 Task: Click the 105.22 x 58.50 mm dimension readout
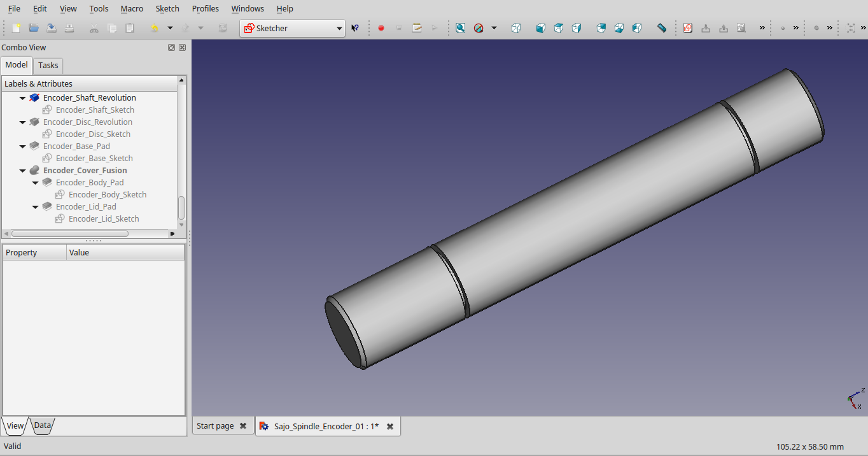pyautogui.click(x=810, y=446)
